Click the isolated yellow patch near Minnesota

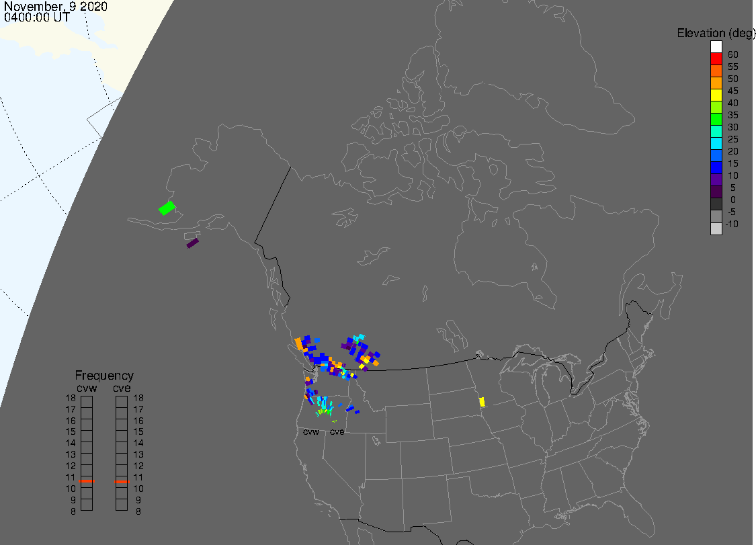482,402
